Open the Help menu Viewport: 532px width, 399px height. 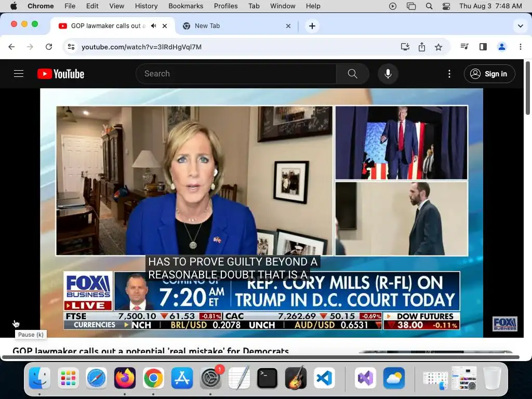(313, 6)
